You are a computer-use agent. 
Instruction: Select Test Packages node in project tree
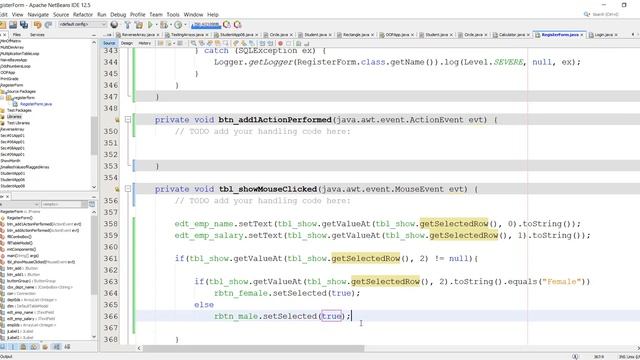pyautogui.click(x=19, y=110)
